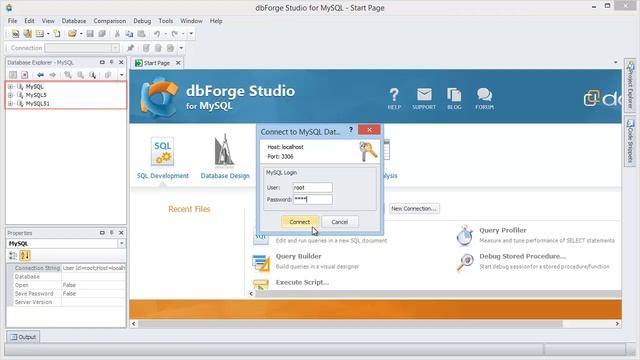
Task: Open the Forum speech-bubble icon
Action: tap(484, 98)
